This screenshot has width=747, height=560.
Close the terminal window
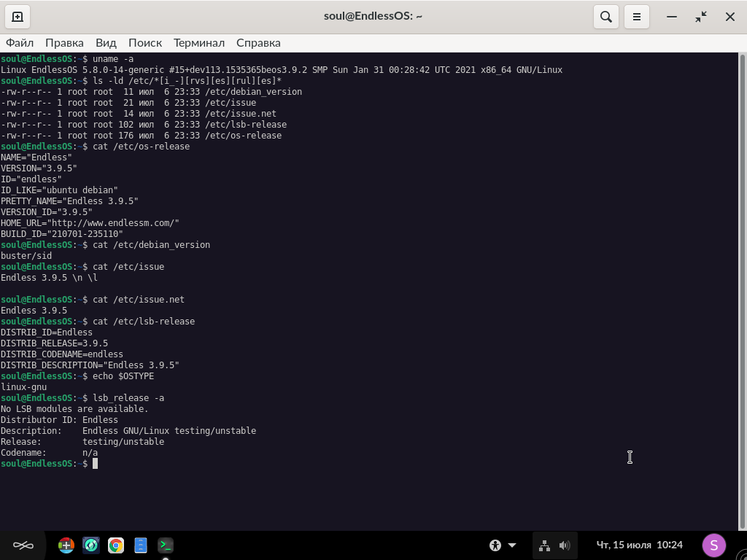(x=729, y=17)
